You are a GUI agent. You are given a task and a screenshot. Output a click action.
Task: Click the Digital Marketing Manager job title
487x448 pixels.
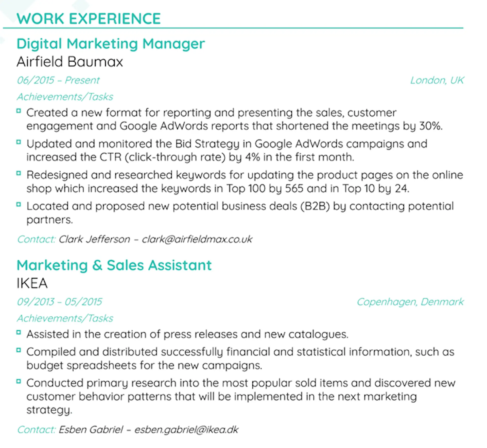pos(111,44)
